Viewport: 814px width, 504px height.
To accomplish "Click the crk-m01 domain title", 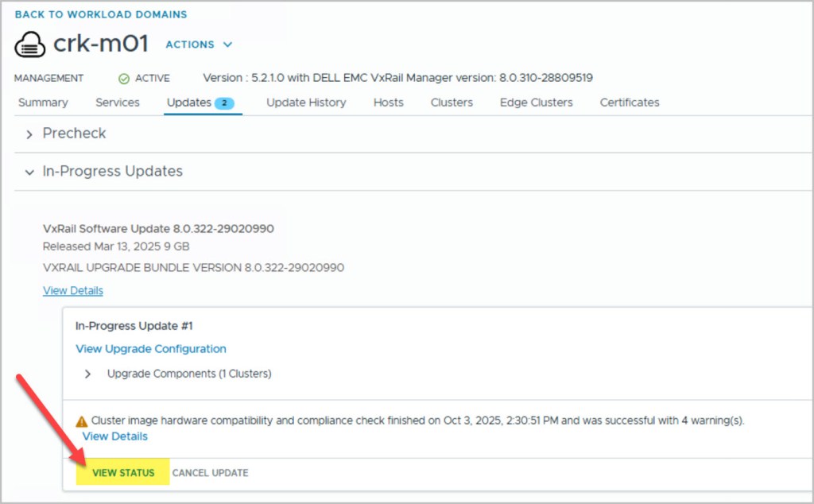I will click(101, 43).
